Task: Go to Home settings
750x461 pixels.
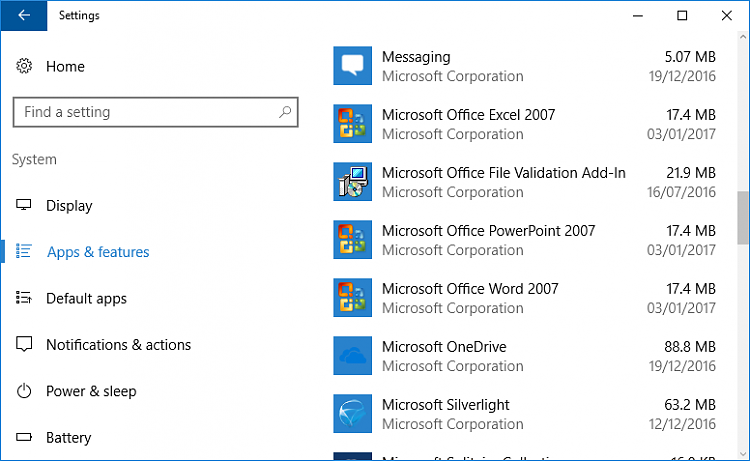Action: coord(65,66)
